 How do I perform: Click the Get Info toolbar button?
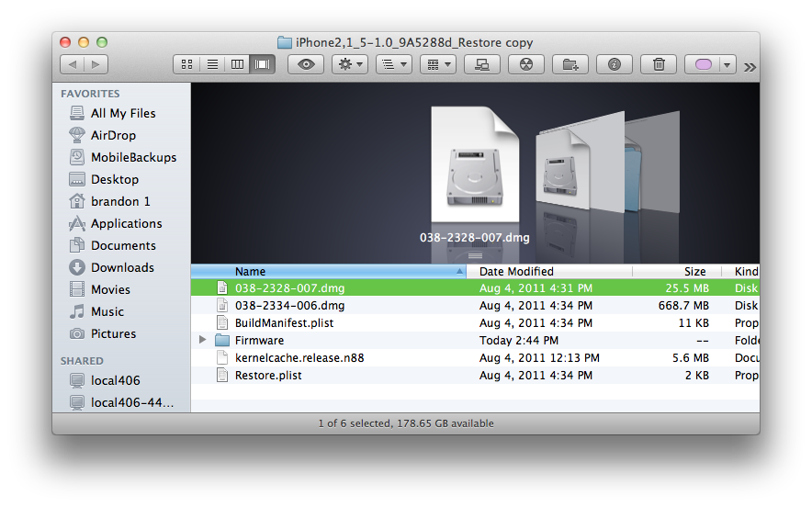click(615, 64)
